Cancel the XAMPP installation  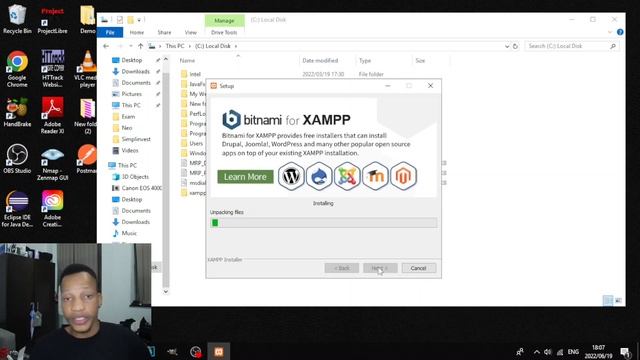pos(418,268)
